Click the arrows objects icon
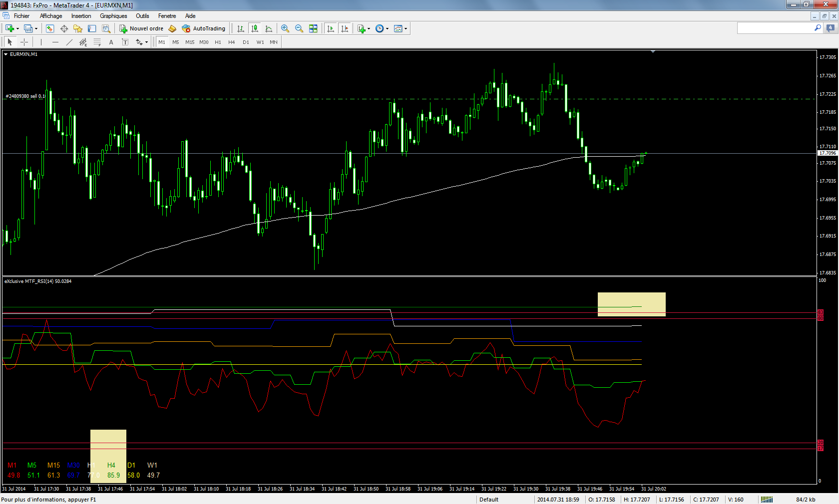 139,42
